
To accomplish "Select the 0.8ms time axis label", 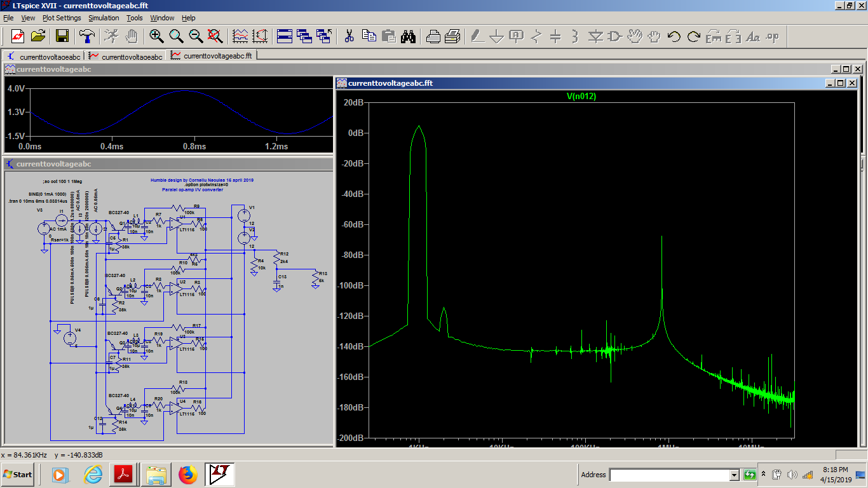I will 194,146.
